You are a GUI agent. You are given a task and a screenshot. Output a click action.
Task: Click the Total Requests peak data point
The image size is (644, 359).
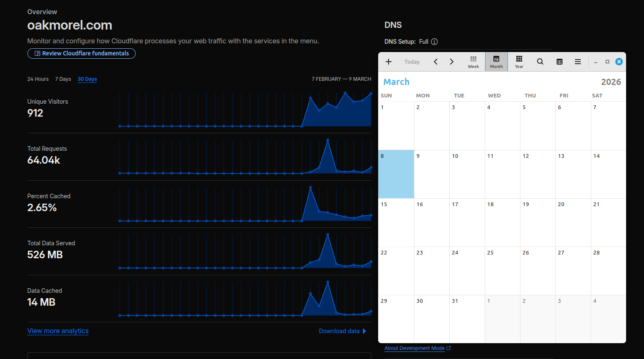coord(328,140)
